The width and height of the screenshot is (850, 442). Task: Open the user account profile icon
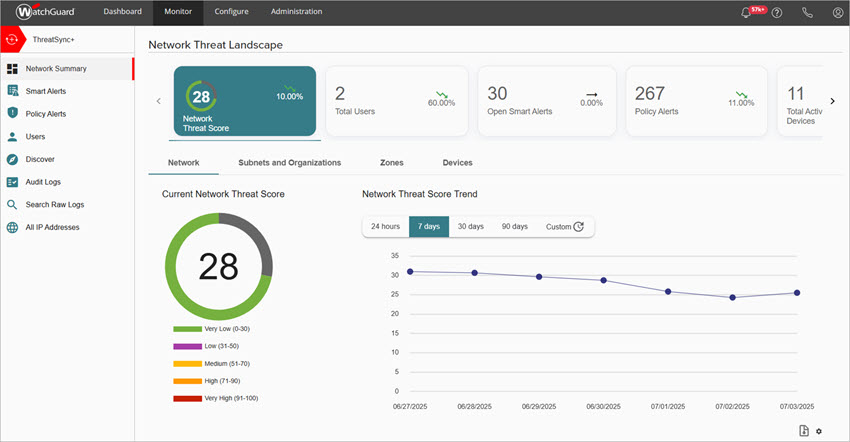(x=837, y=13)
